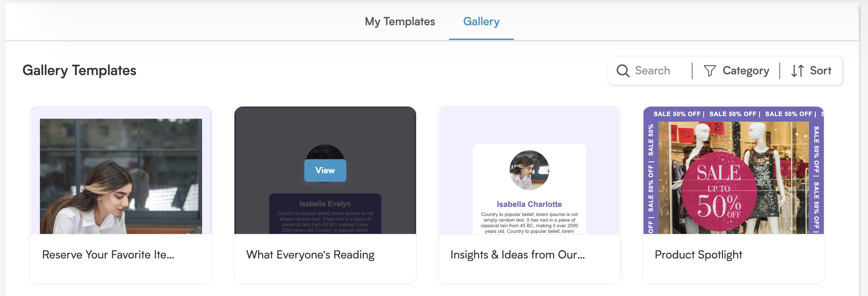Click the magnifying glass search icon
Viewport: 868px width, 296px height.
click(623, 70)
